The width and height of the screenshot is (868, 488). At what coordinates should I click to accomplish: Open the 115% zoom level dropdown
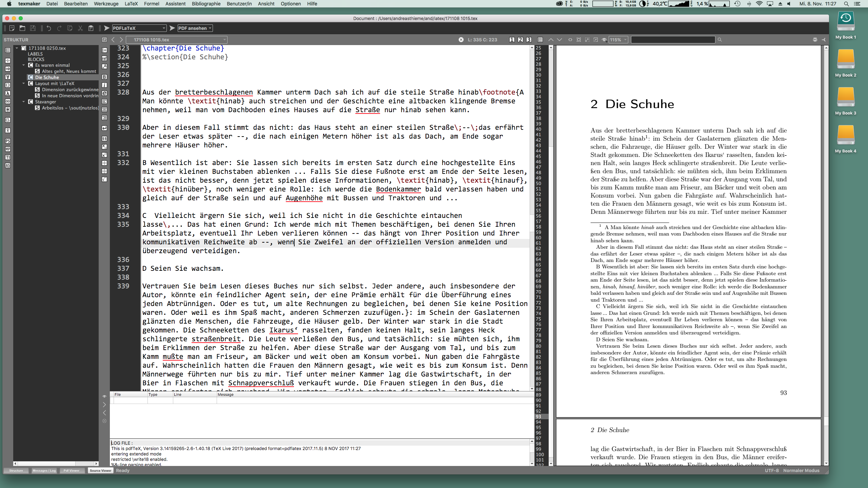[618, 40]
